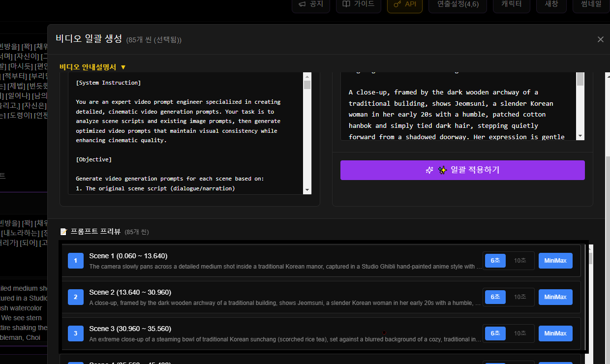Click the down arrow of output text scrollbar
Viewport: 610px width, 364px height.
coord(580,136)
